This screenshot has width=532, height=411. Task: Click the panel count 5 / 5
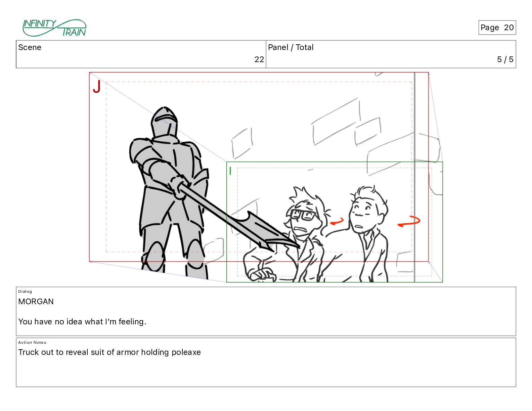[x=505, y=59]
